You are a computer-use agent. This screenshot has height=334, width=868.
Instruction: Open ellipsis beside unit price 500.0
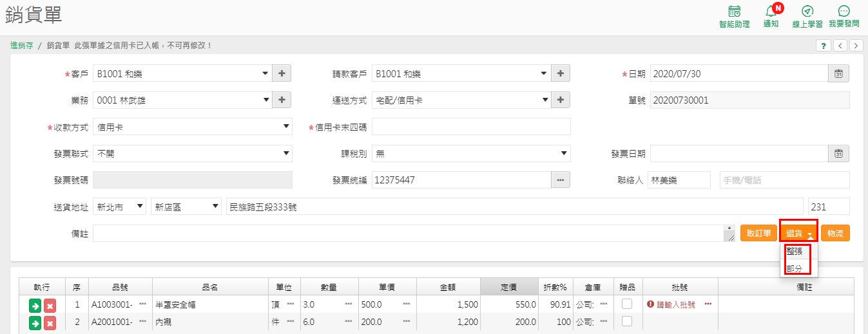407,304
